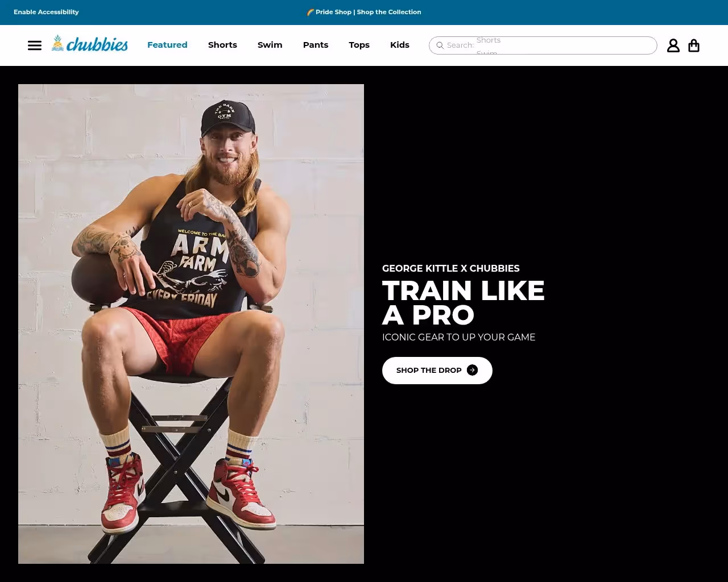Image resolution: width=728 pixels, height=582 pixels.
Task: Click the rainbow Pride icon in banner
Action: click(x=311, y=12)
